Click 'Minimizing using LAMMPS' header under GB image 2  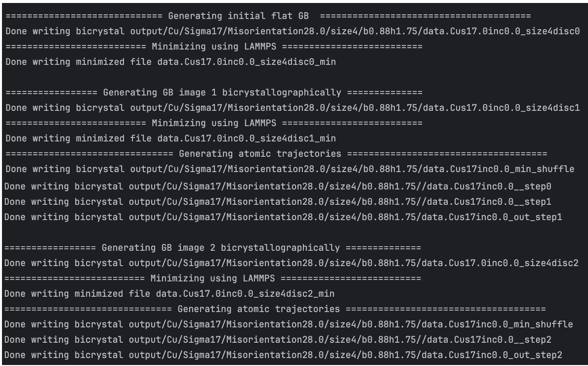(x=213, y=278)
